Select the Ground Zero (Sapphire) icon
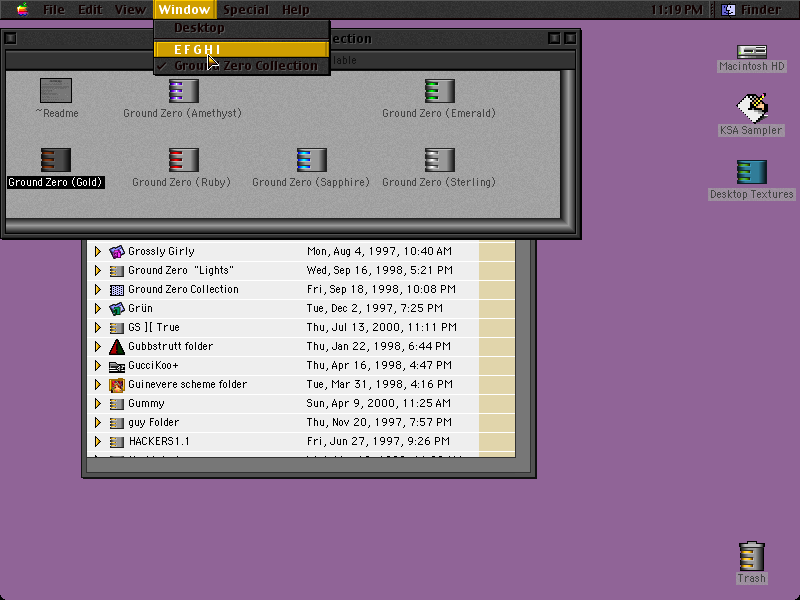Viewport: 800px width, 600px height. tap(312, 160)
